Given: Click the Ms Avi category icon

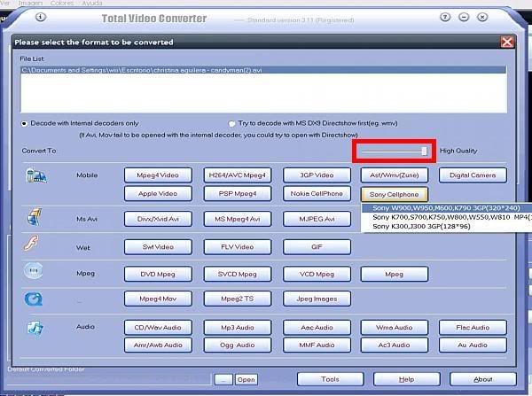Looking at the screenshot, I should tap(34, 217).
